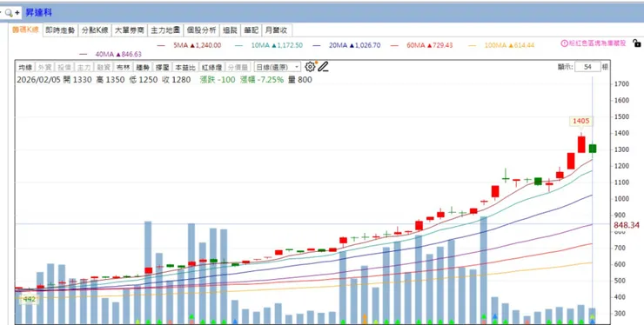Click the unlock padlock icon
The image size is (644, 325).
(x=637, y=43)
